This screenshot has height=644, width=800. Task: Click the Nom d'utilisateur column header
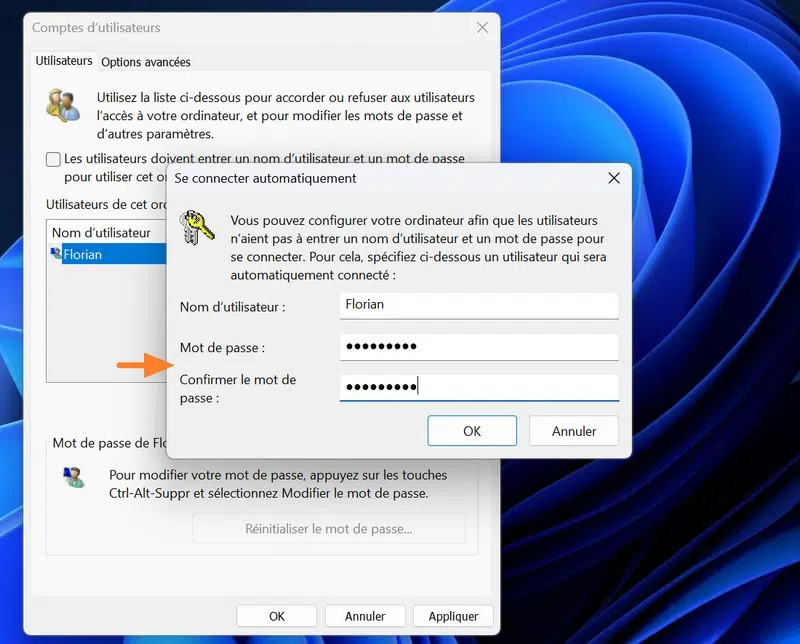101,233
